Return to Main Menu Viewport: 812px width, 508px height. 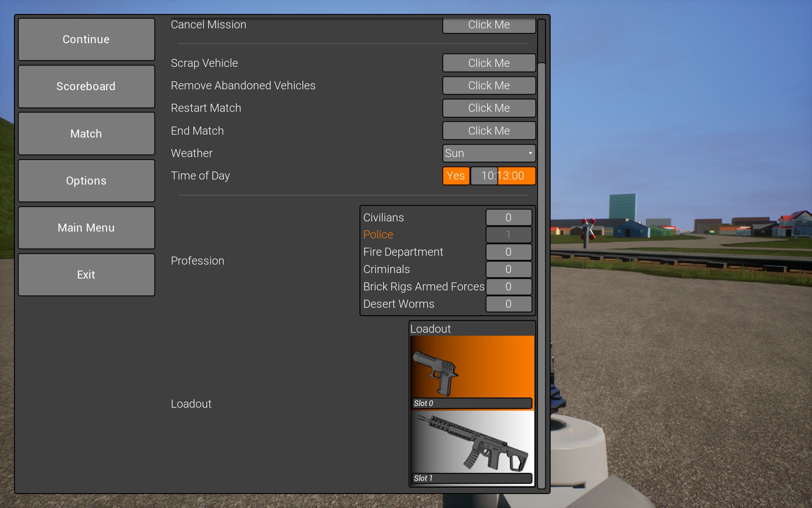pos(86,228)
